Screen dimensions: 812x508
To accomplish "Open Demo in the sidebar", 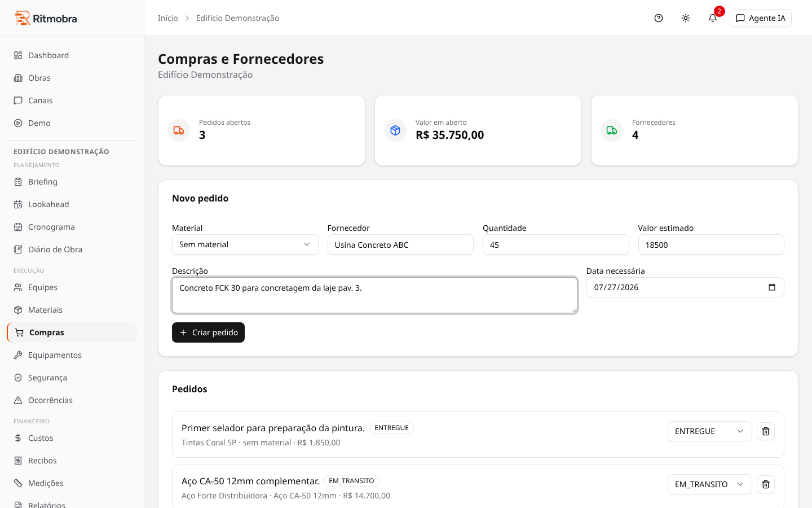I will (x=72, y=123).
